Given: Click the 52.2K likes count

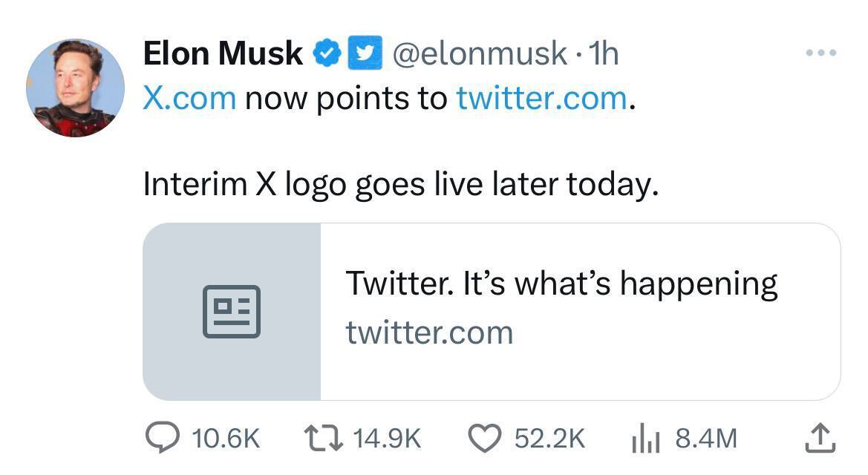Looking at the screenshot, I should pyautogui.click(x=549, y=439).
